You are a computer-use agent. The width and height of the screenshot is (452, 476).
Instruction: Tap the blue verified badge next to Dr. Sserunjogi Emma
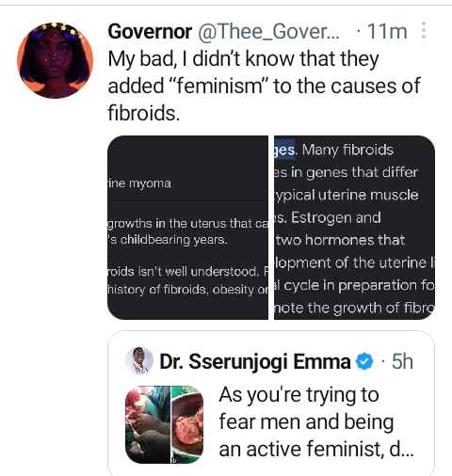[x=363, y=361]
